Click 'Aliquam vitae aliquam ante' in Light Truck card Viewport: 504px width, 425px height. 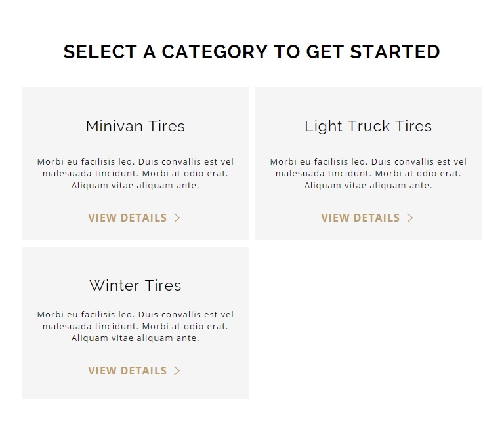pyautogui.click(x=367, y=186)
